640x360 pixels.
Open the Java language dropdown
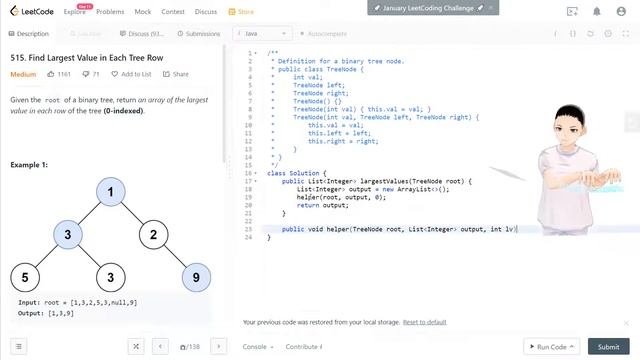coord(262,33)
